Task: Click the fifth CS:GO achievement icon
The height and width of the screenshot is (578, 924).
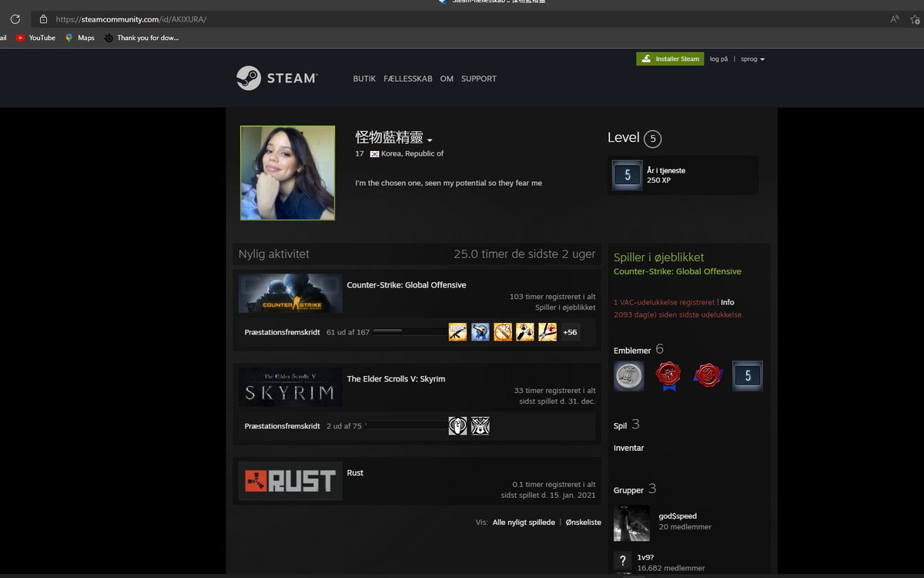Action: [x=547, y=332]
